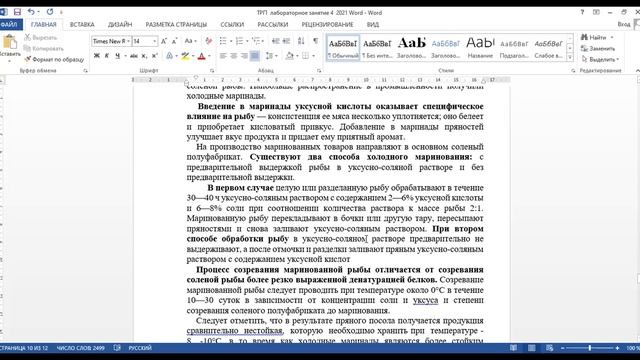Click the yellow text highlight color button
The width and height of the screenshot is (640, 360).
coord(185,56)
